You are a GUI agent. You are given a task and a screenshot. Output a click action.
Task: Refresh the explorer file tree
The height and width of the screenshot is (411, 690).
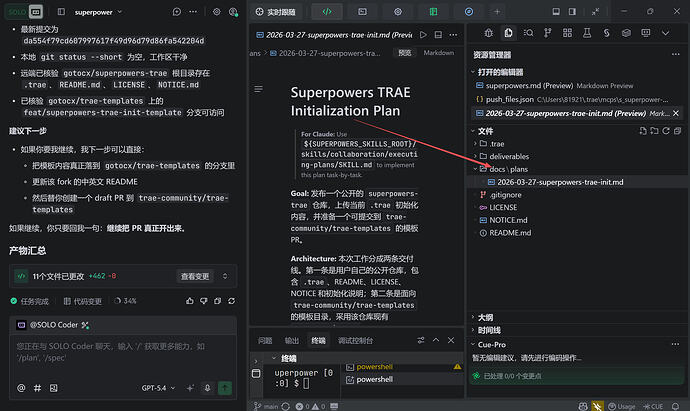pos(666,131)
